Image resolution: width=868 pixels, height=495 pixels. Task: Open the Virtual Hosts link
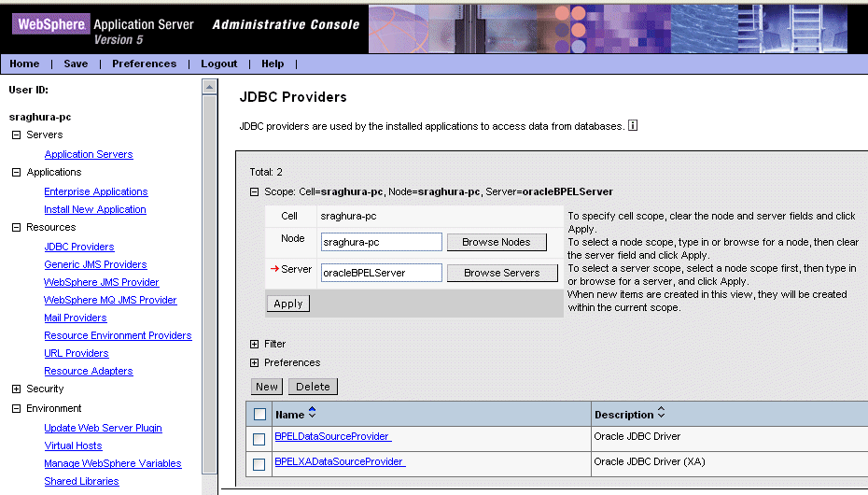tap(73, 445)
